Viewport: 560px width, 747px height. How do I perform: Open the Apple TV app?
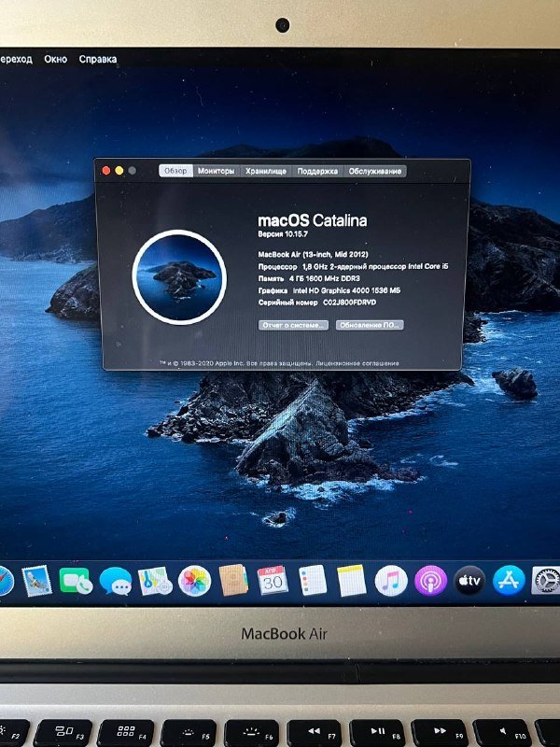click(x=469, y=581)
